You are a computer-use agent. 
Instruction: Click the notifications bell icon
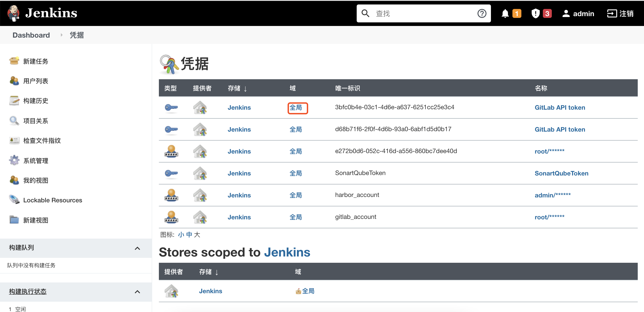tap(505, 13)
